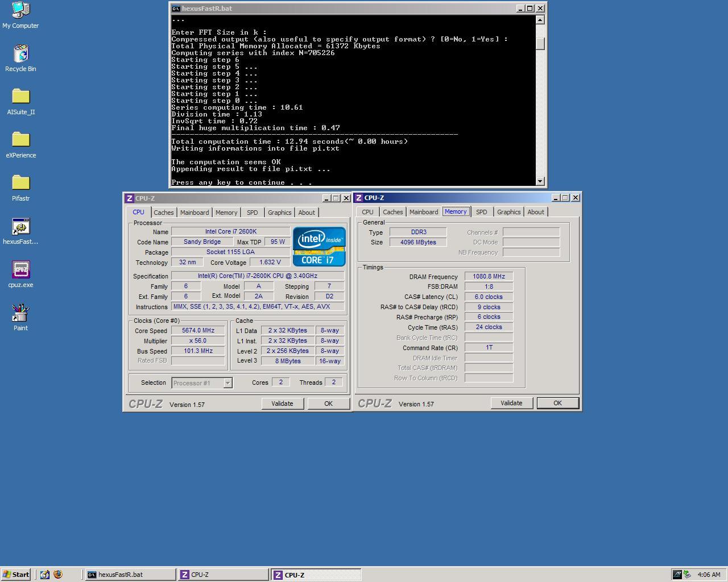728x582 pixels.
Task: Open the eXPerience folder icon
Action: coord(20,140)
